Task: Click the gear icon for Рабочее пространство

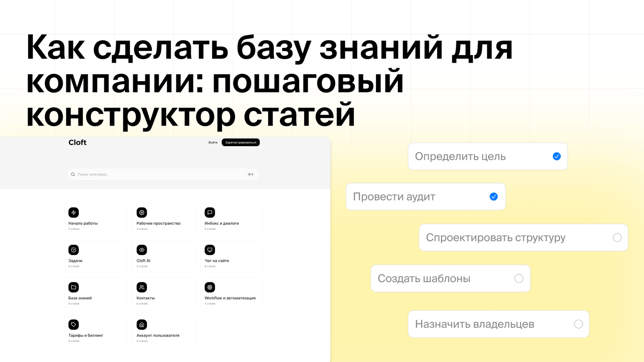Action: [x=142, y=213]
